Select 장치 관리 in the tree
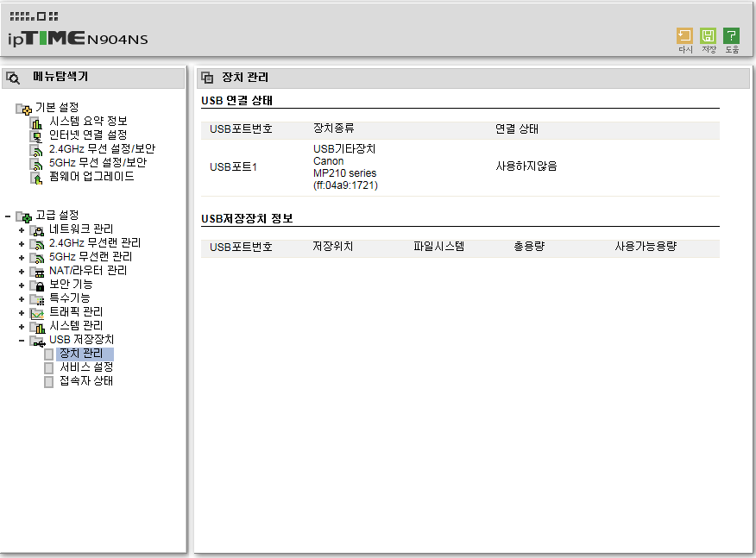Screen dimensions: 756x558 tap(81, 354)
